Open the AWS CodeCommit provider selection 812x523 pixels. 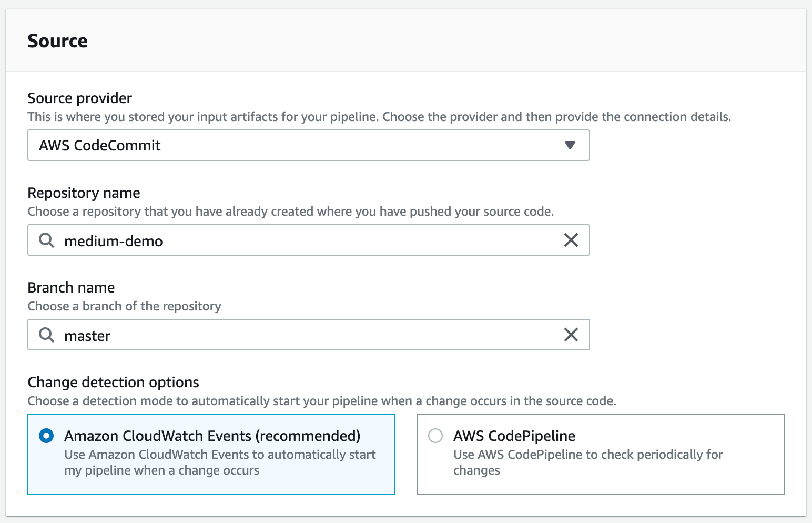tap(309, 145)
